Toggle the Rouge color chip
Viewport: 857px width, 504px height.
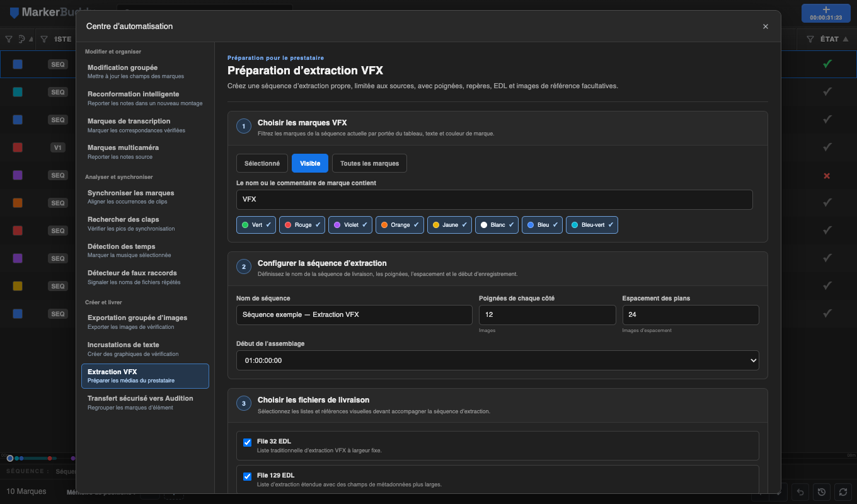pos(302,225)
